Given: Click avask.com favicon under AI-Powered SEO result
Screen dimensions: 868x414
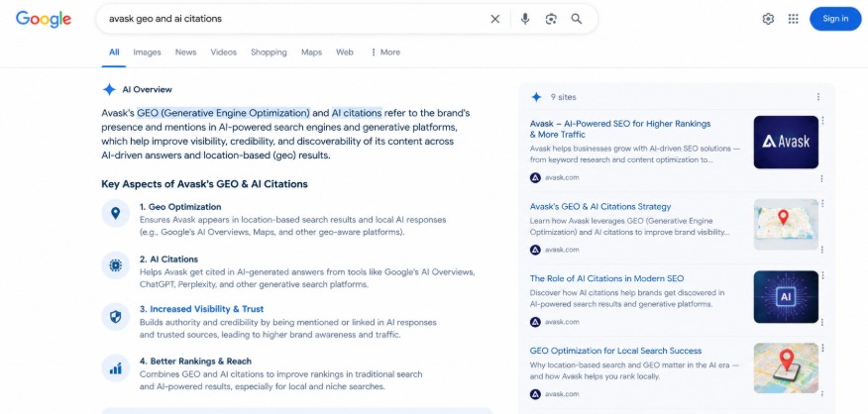Looking at the screenshot, I should coord(535,177).
